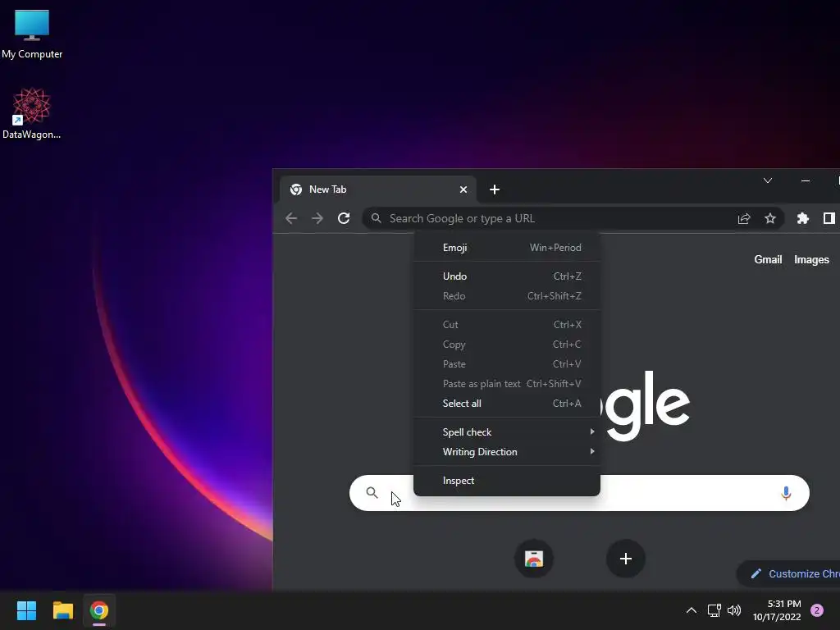Open Chrome extensions puzzle icon
The height and width of the screenshot is (630, 840).
pyautogui.click(x=802, y=218)
